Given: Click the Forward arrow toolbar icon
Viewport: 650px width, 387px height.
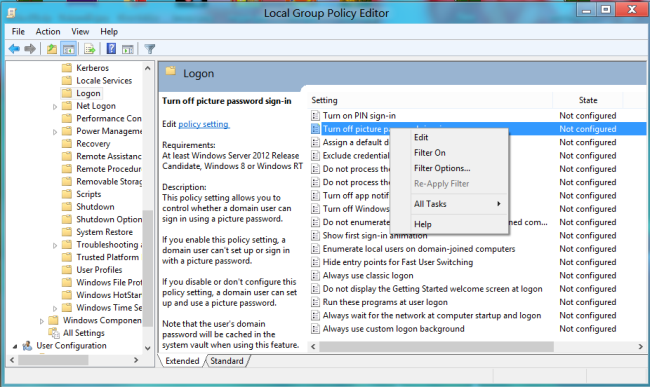Looking at the screenshot, I should click(x=30, y=49).
